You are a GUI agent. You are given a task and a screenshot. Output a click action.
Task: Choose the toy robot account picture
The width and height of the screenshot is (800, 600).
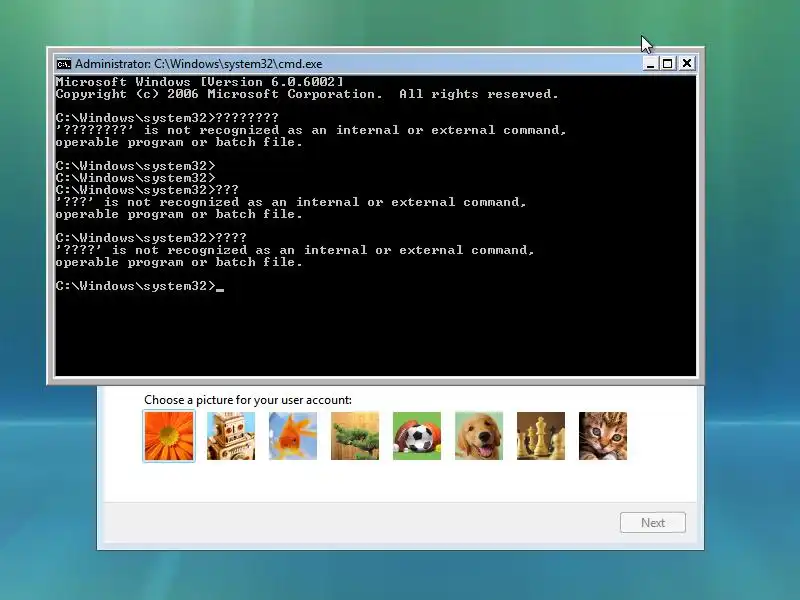pos(231,436)
